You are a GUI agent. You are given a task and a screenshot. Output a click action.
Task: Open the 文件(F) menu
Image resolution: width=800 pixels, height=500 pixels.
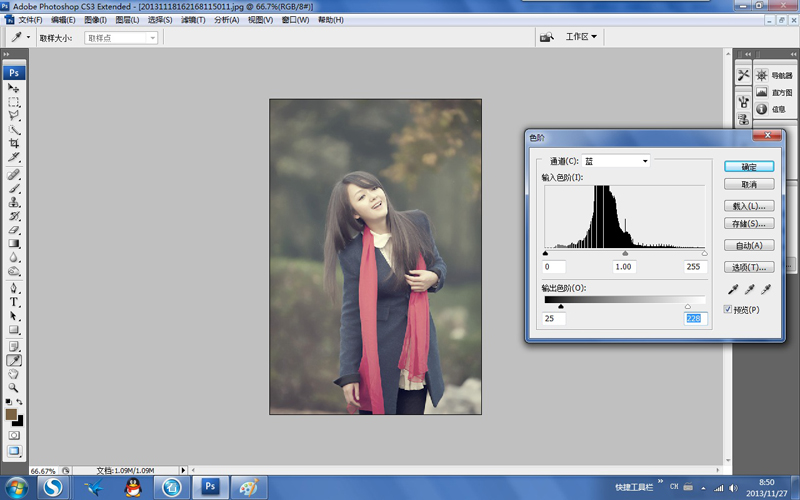[30, 20]
